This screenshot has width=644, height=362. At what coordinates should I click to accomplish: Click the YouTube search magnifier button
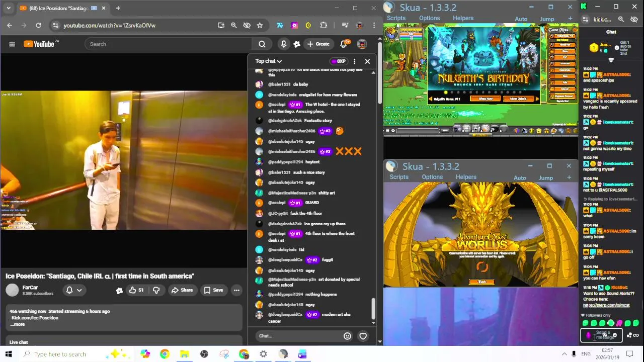tap(262, 44)
